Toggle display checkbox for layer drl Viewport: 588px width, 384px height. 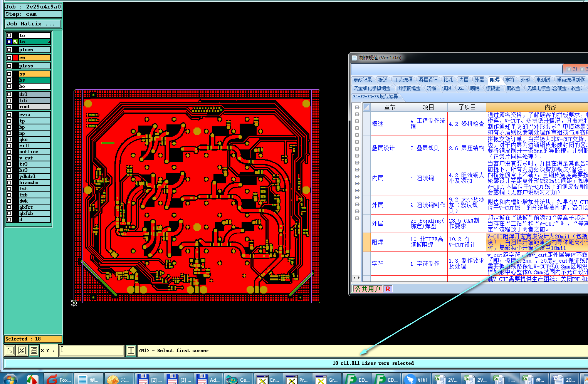coord(9,94)
